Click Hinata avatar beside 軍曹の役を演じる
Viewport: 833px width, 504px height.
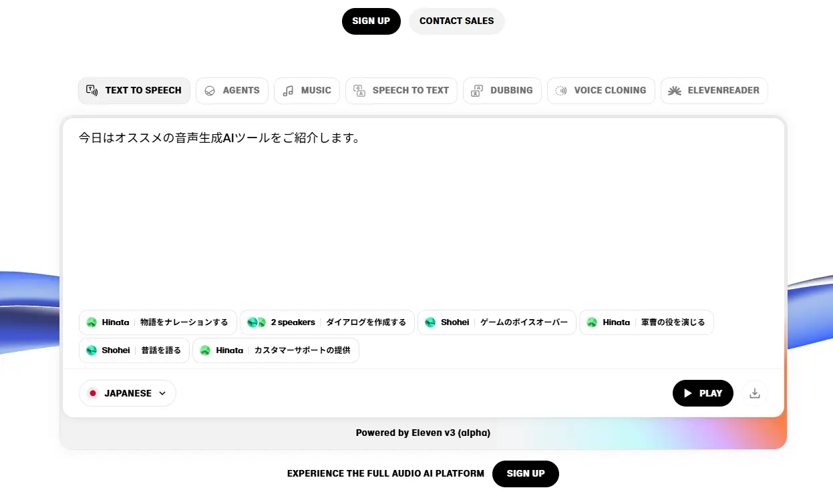(592, 322)
